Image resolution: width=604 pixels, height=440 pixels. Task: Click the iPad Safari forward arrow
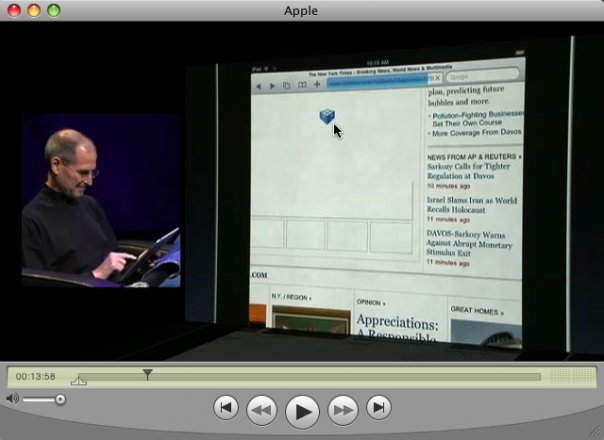click(x=272, y=86)
